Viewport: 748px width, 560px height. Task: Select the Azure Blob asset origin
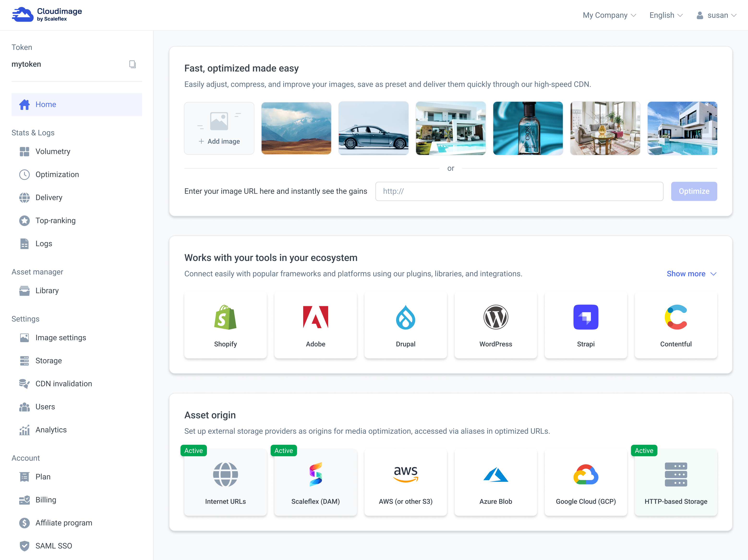(495, 482)
